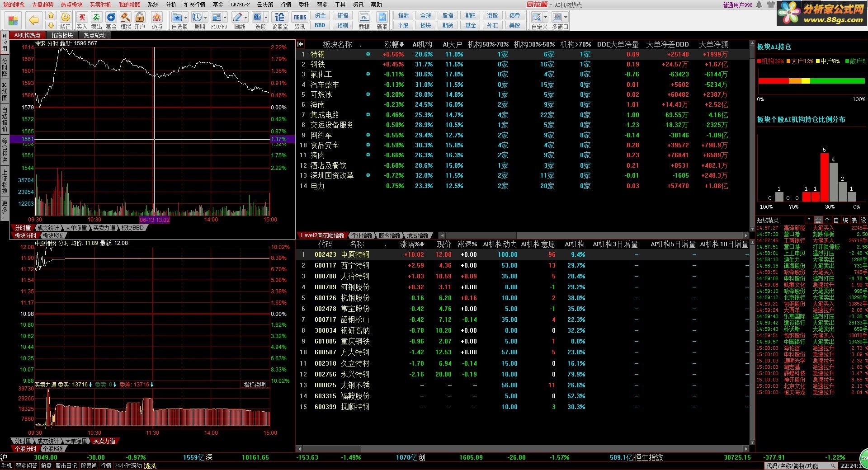Expand the 自选股 dropdown arrow

click(x=186, y=18)
